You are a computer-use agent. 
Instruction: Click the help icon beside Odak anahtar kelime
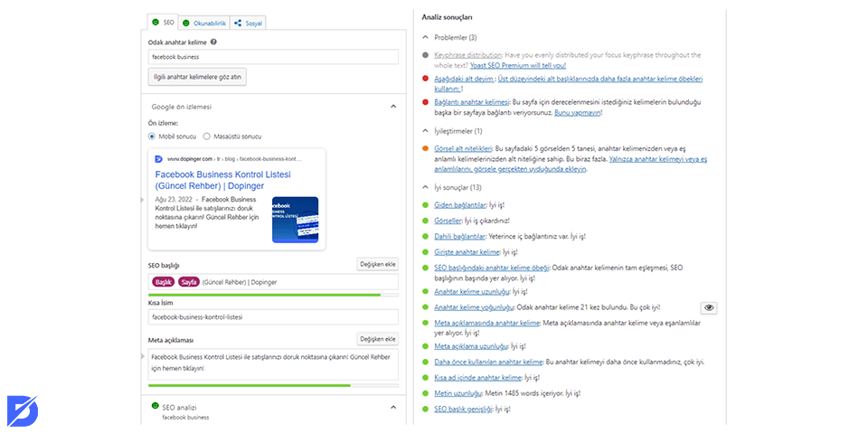[x=213, y=42]
